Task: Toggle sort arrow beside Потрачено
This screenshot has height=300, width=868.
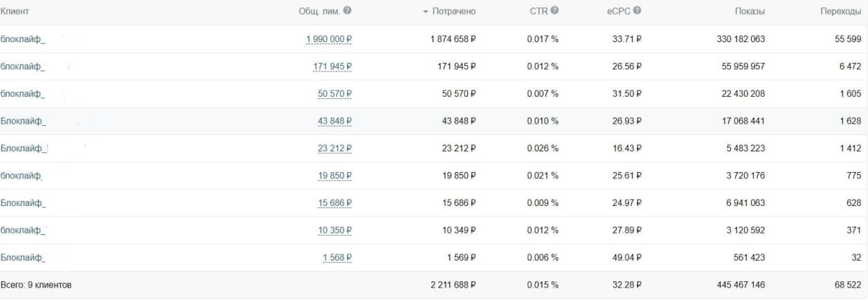Action: 426,12
